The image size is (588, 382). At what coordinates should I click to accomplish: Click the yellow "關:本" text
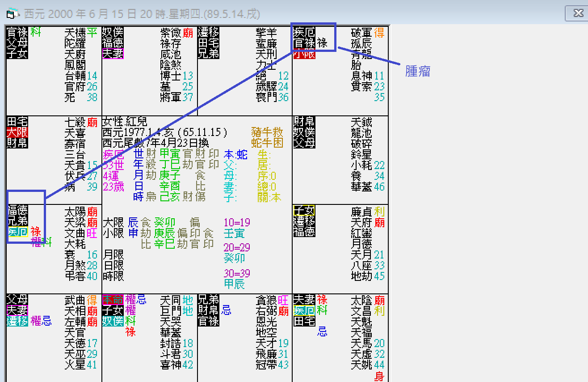pos(269,197)
